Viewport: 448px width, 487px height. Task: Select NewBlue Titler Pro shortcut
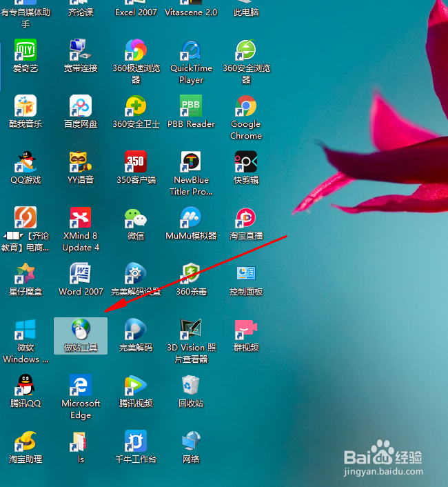click(191, 161)
